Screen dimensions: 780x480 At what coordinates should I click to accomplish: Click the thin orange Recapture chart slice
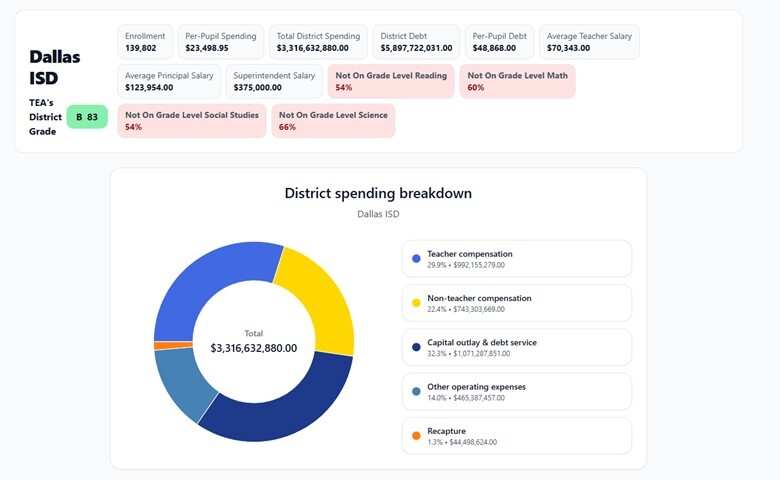tap(160, 345)
